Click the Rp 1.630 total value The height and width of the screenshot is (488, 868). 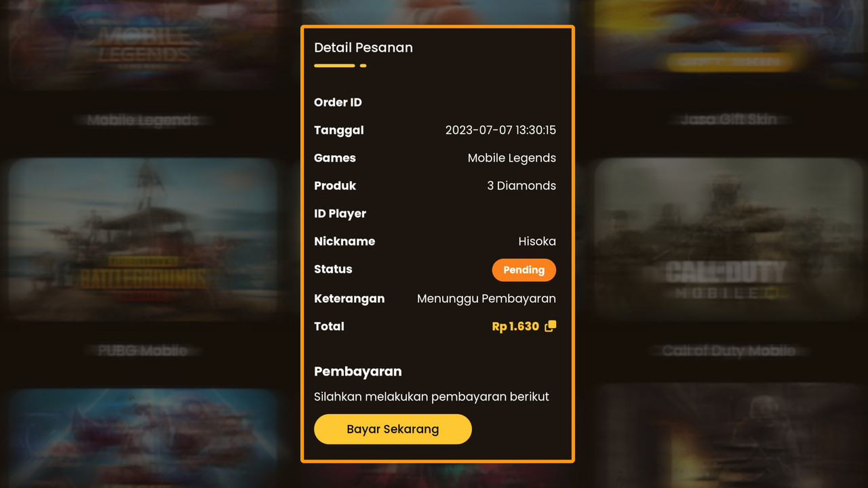point(515,326)
